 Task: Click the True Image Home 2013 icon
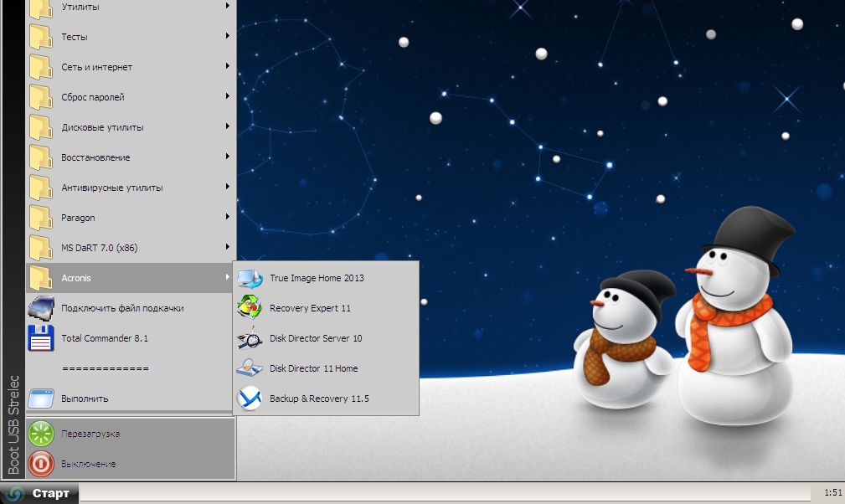coord(250,278)
